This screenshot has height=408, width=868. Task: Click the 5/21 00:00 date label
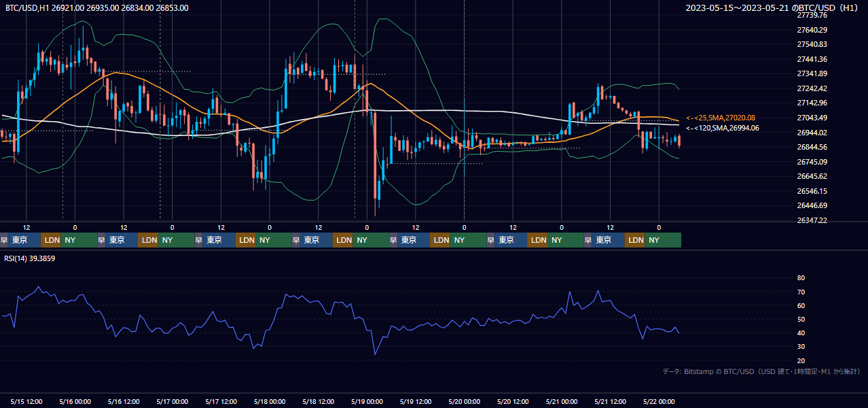tap(562, 402)
